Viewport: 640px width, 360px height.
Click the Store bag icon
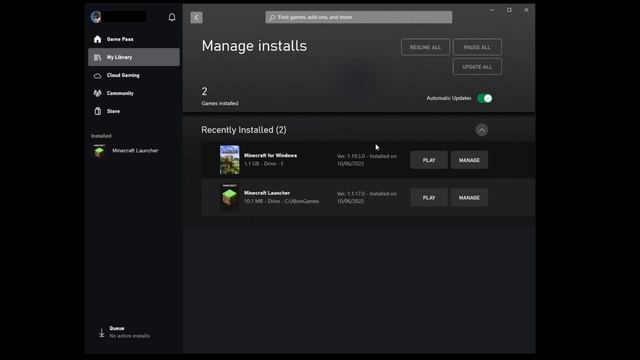98,111
